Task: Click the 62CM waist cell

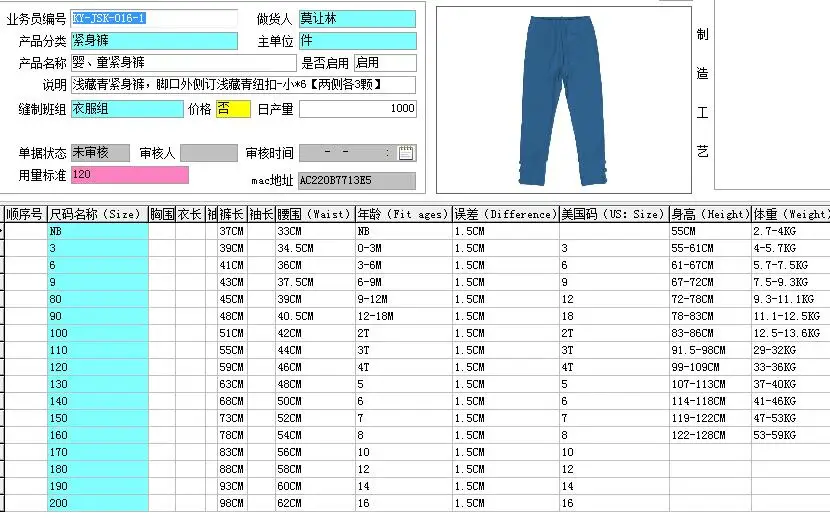Action: coord(315,503)
